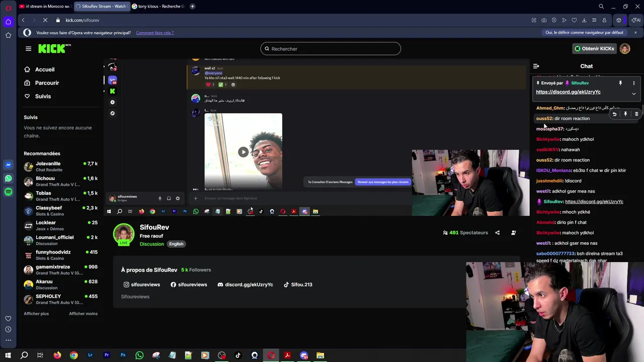Collapse list with Afficher moins
The width and height of the screenshot is (644, 362).
pos(83,314)
